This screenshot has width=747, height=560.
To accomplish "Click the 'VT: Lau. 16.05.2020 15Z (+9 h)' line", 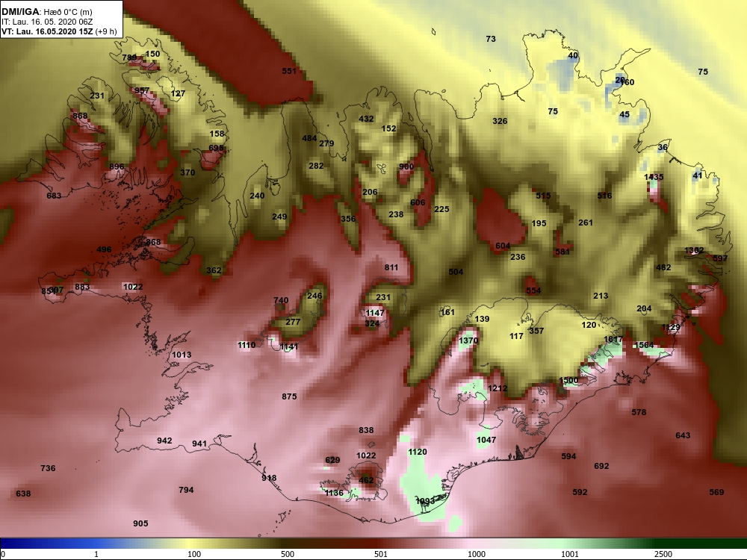I will click(x=59, y=31).
